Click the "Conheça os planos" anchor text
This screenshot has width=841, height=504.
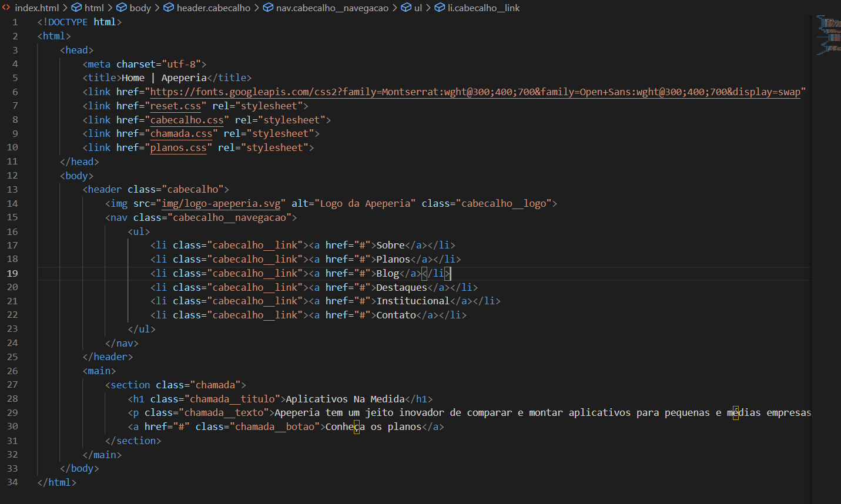373,426
